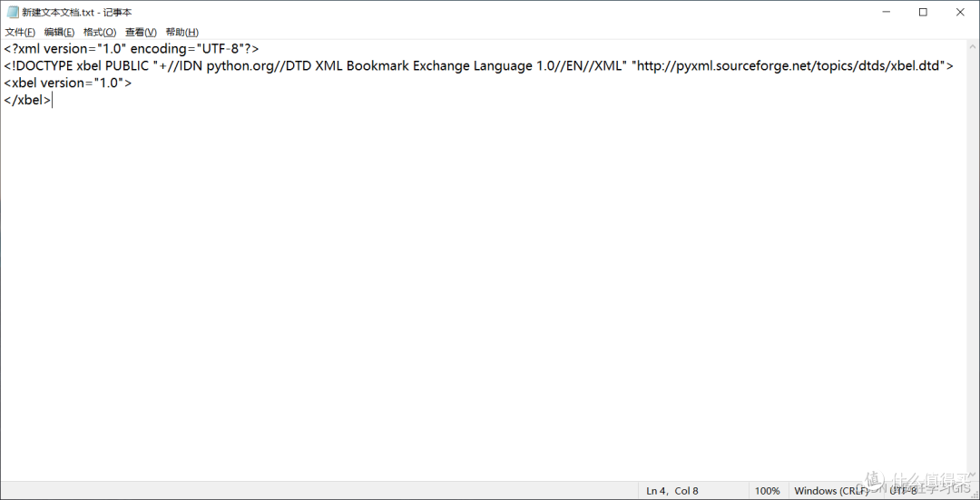Click the xml version declaration line
The height and width of the screenshot is (500, 980).
coord(132,49)
